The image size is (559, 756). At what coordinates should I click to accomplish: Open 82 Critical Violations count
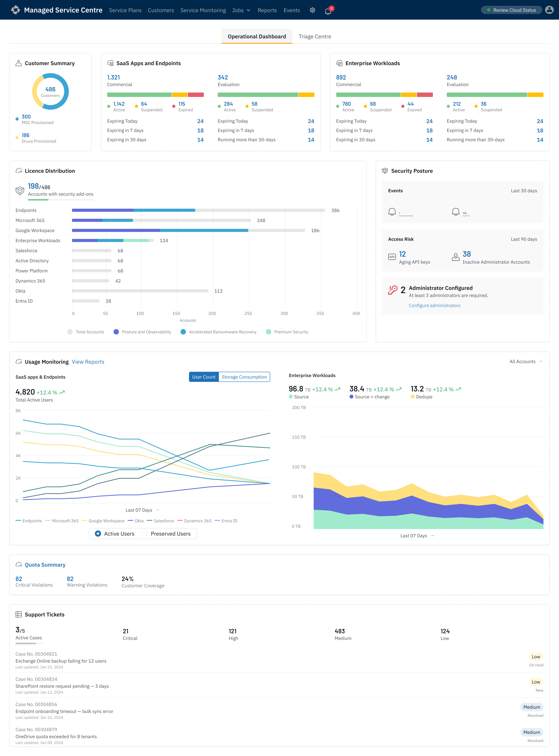pyautogui.click(x=19, y=579)
